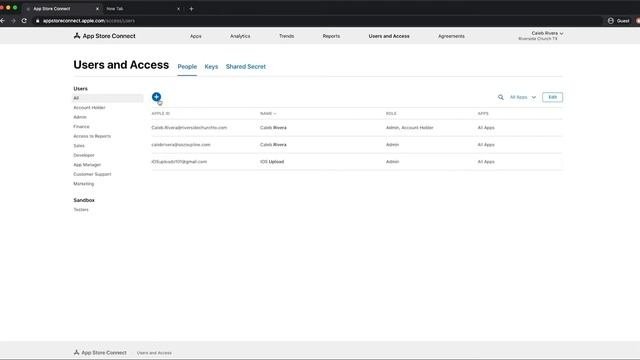Filter users by Finance role
Viewport: 640px width, 360px height.
[x=81, y=127]
